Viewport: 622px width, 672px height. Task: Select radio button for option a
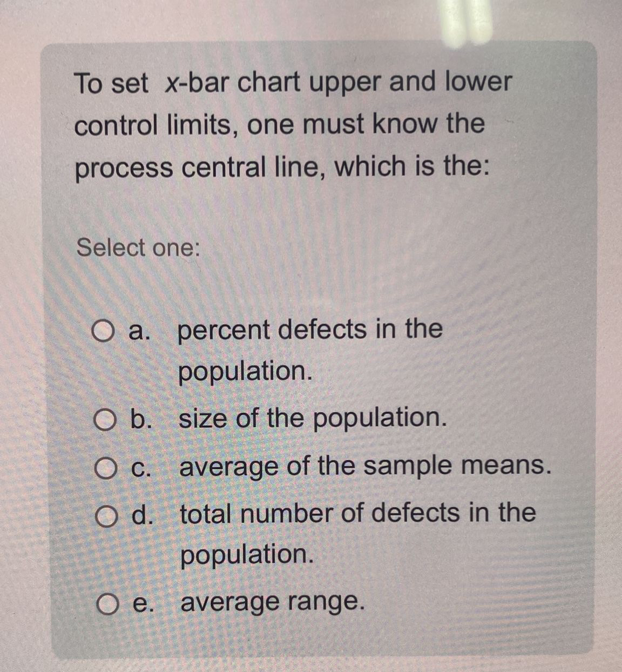pyautogui.click(x=104, y=331)
